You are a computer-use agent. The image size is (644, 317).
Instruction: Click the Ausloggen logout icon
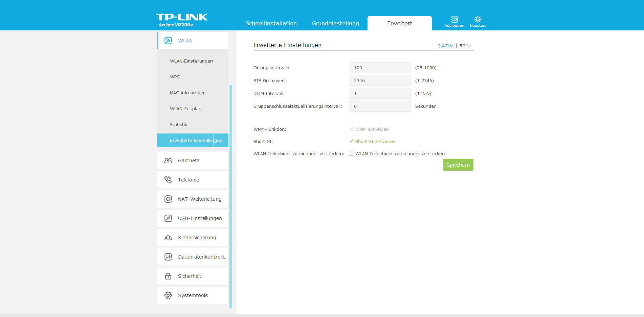tap(454, 19)
